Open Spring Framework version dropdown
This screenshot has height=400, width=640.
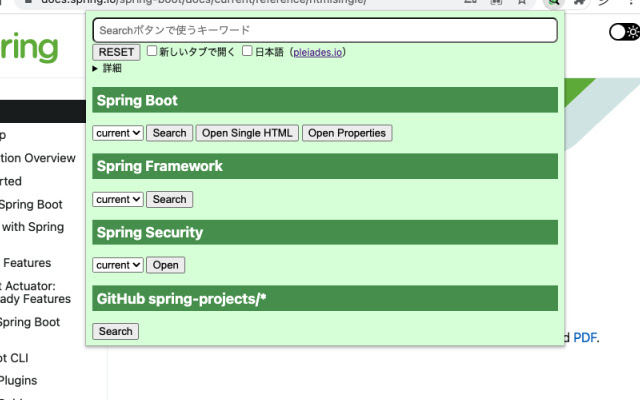pyautogui.click(x=118, y=199)
